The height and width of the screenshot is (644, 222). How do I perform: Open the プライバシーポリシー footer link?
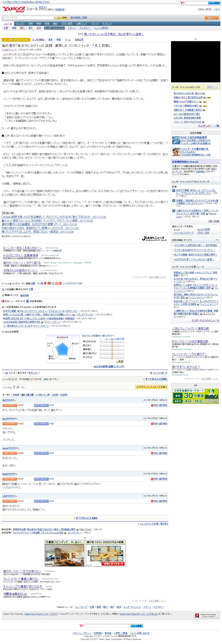[82, 633]
